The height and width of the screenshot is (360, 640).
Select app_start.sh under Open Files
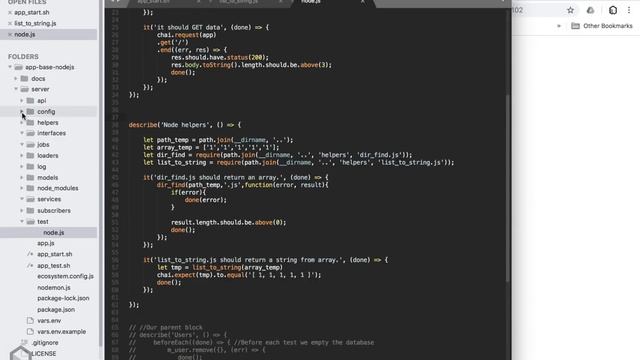point(32,13)
